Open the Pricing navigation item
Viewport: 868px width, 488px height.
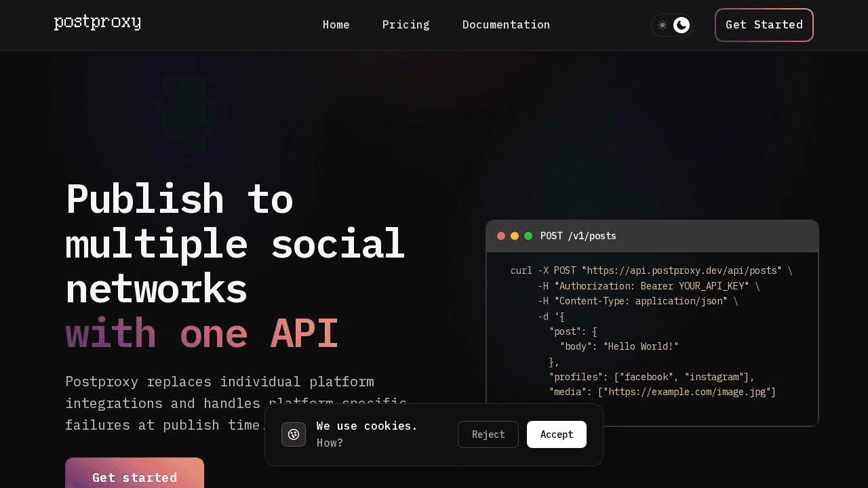click(406, 25)
